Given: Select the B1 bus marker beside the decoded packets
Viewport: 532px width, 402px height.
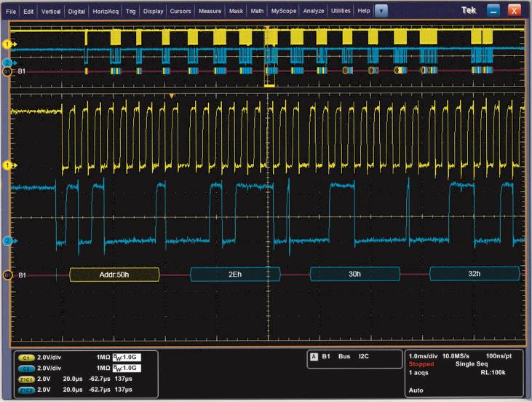Looking at the screenshot, I should 9,275.
